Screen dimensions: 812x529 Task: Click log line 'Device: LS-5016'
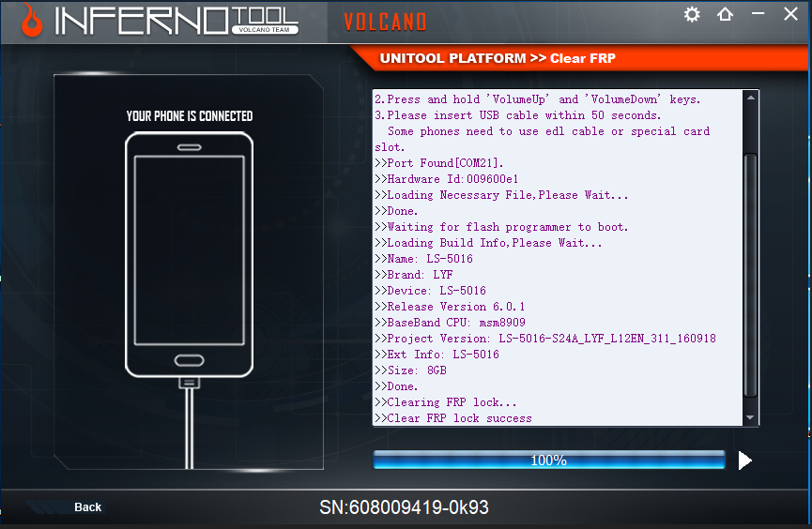pyautogui.click(x=430, y=291)
